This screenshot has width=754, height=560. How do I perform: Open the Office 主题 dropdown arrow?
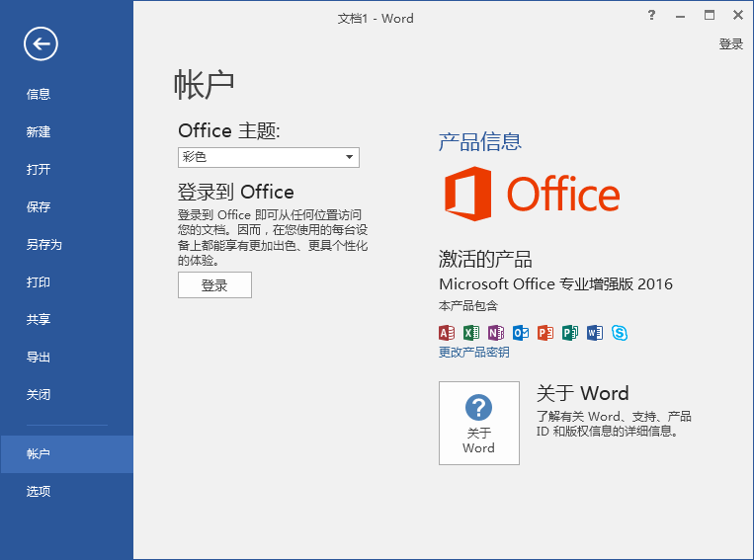349,158
